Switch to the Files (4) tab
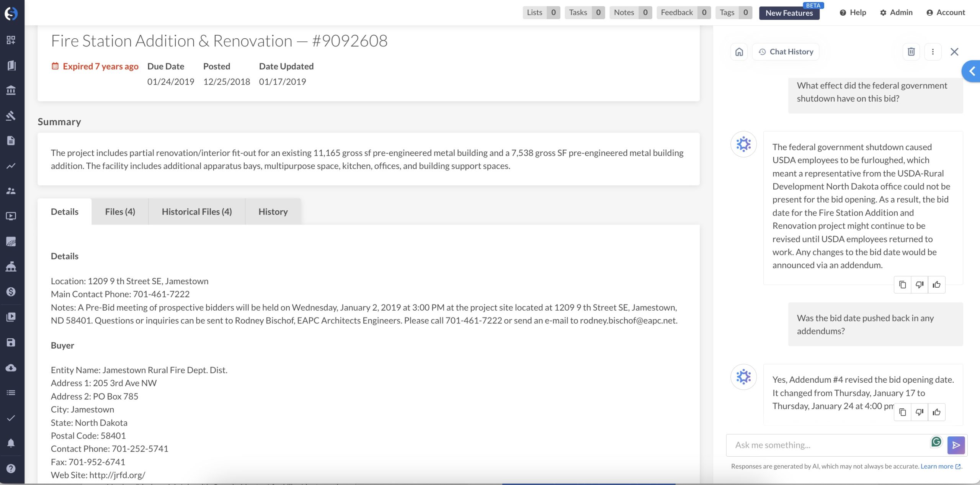The width and height of the screenshot is (980, 485). pos(120,211)
